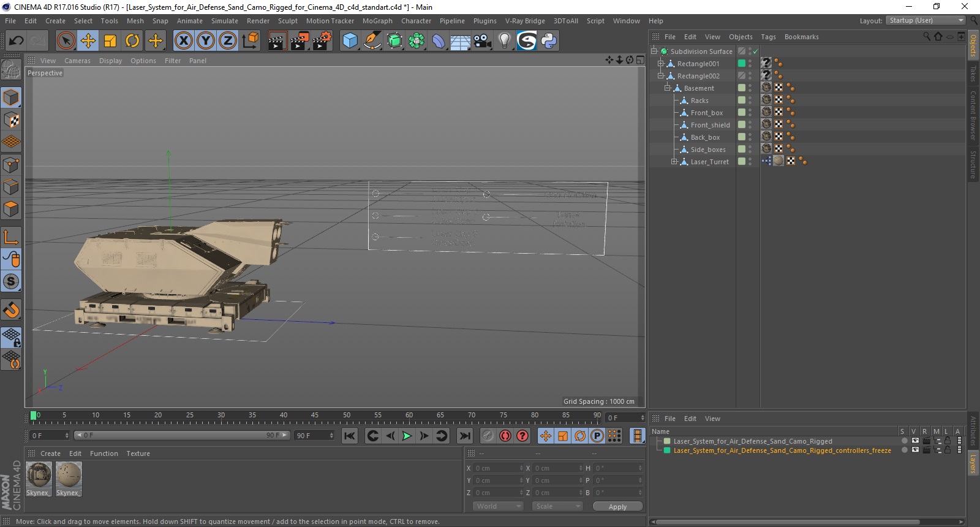Viewport: 980px width, 527px height.
Task: Click layer color of Rectangle001
Action: click(742, 64)
